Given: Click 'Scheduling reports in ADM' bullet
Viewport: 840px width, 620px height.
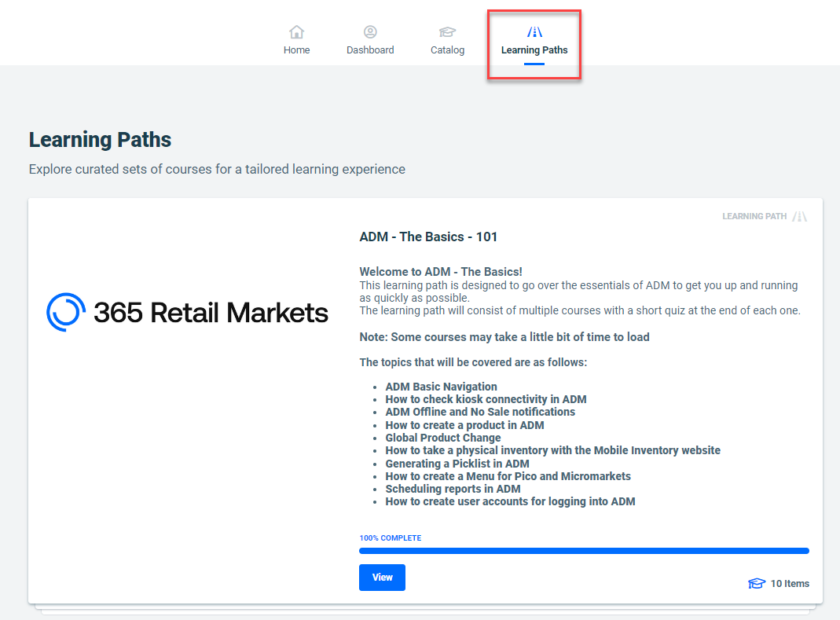Looking at the screenshot, I should [x=453, y=490].
